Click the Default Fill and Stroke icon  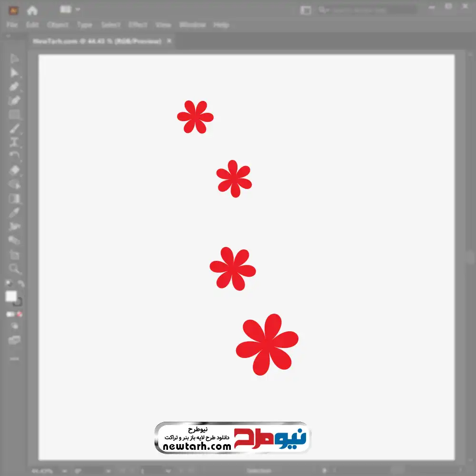[9, 284]
